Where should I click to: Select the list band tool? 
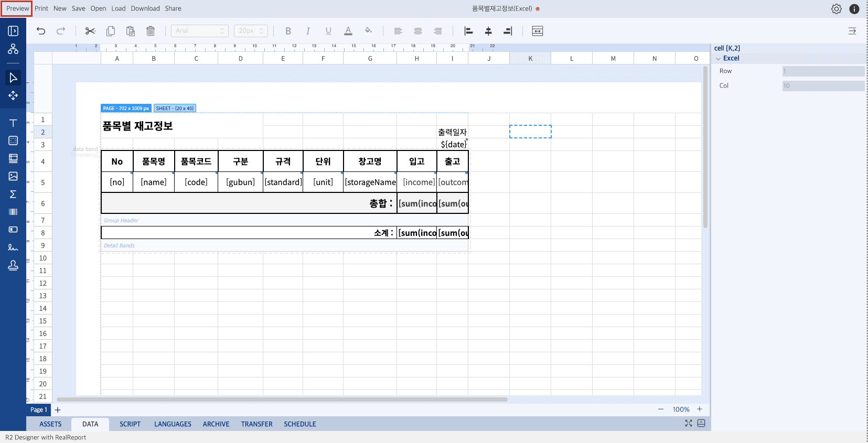13,158
